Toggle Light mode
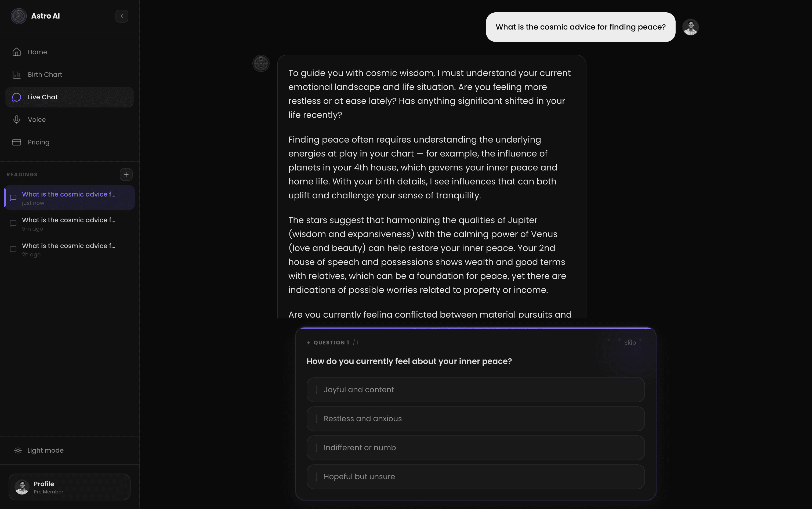The width and height of the screenshot is (812, 509). (x=69, y=450)
